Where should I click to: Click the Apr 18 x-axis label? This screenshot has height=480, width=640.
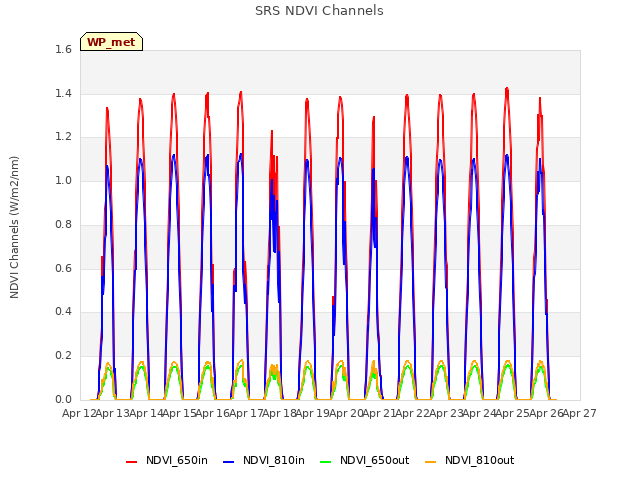coord(279,413)
